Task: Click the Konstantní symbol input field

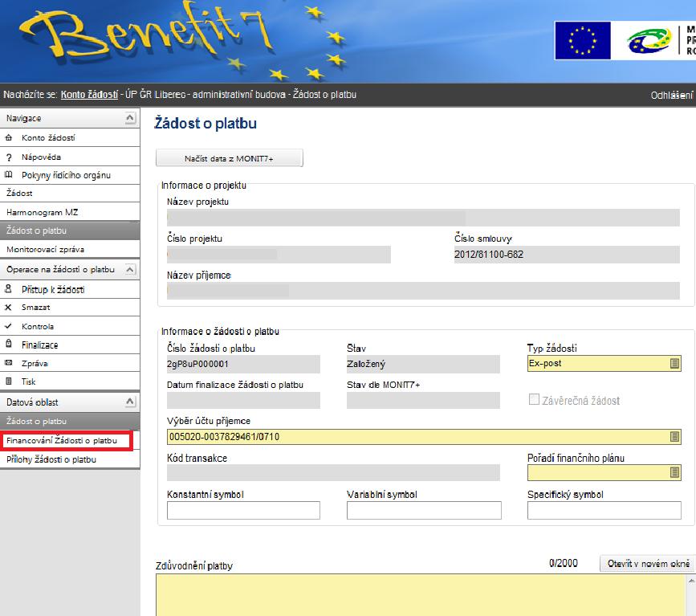Action: [243, 510]
